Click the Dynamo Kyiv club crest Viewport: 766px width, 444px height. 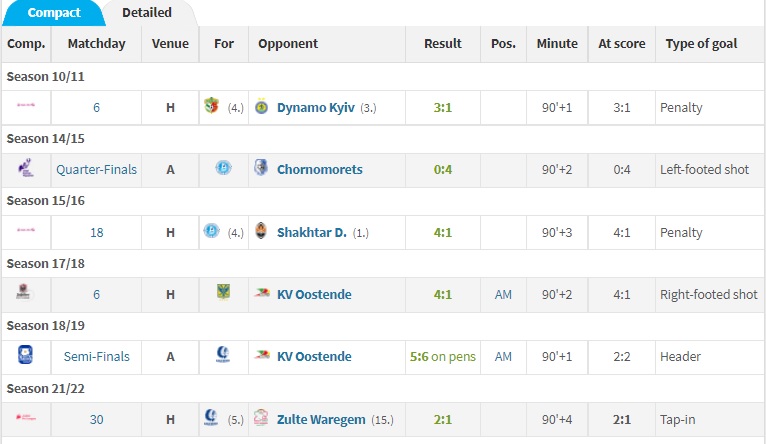click(x=261, y=107)
